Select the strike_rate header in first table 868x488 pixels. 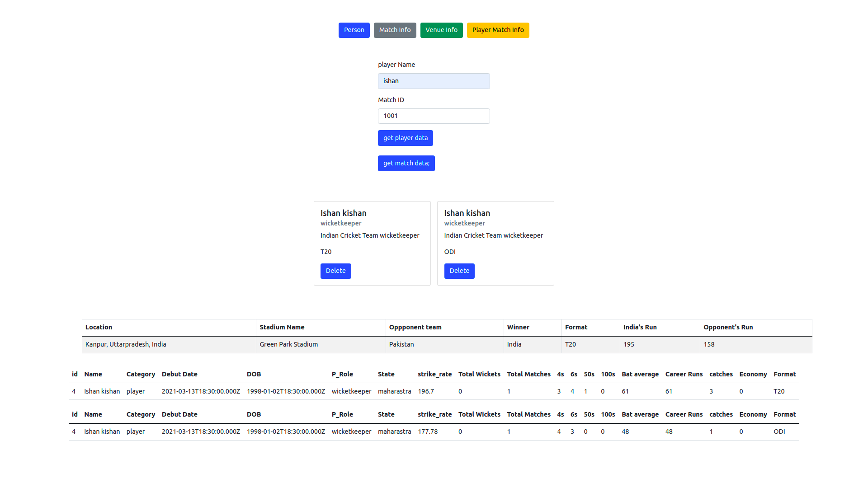434,374
